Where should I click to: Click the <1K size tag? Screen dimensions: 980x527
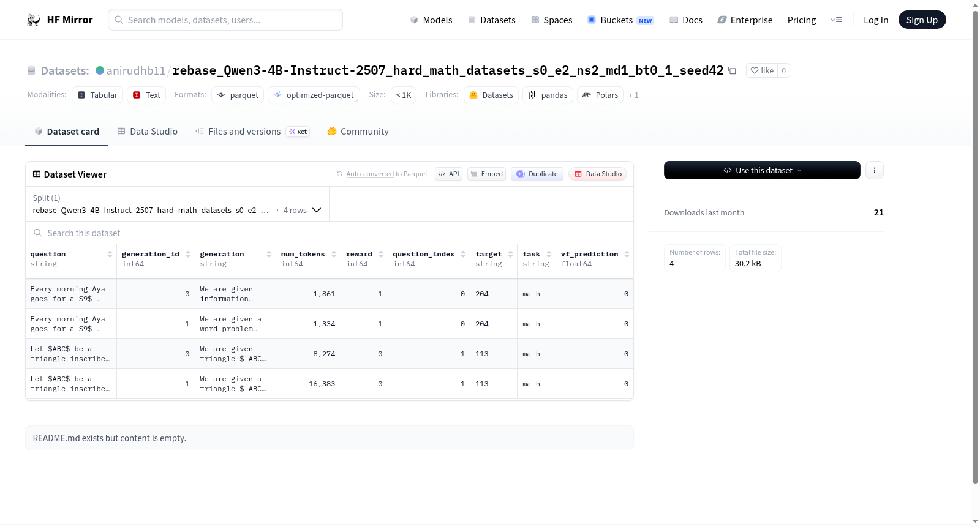pyautogui.click(x=404, y=95)
